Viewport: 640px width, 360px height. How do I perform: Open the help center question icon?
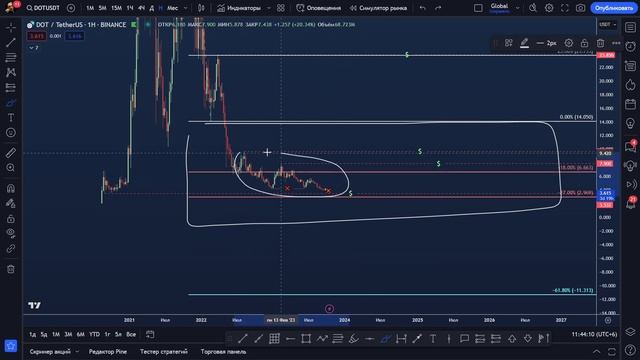(631, 350)
